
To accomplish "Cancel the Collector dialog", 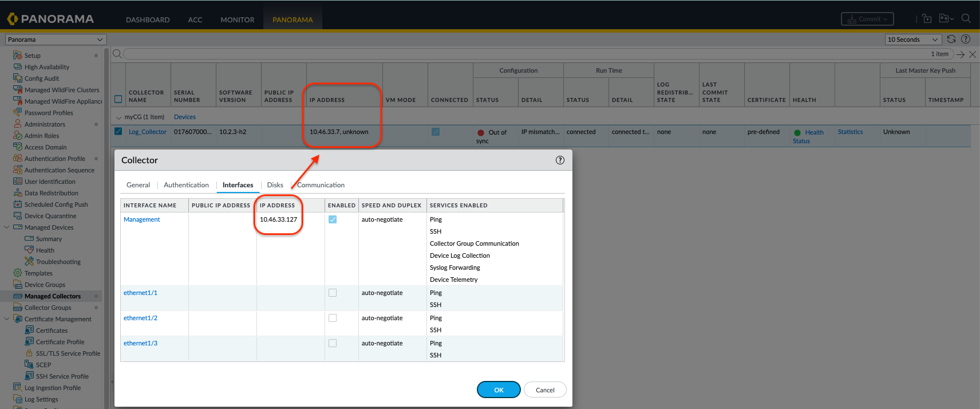I will [x=545, y=390].
